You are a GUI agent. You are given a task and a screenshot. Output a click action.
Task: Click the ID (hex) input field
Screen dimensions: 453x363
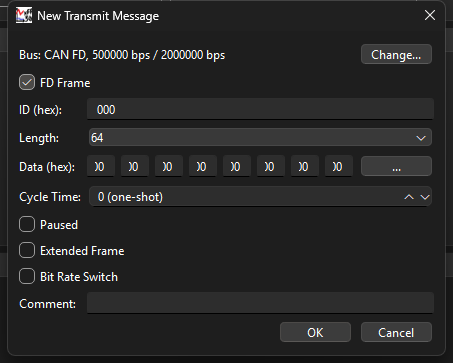(260, 109)
